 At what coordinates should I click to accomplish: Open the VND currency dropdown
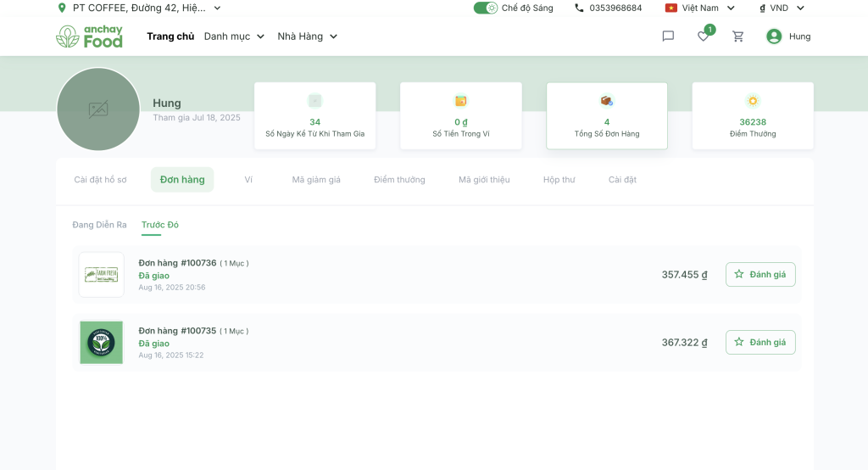(782, 8)
